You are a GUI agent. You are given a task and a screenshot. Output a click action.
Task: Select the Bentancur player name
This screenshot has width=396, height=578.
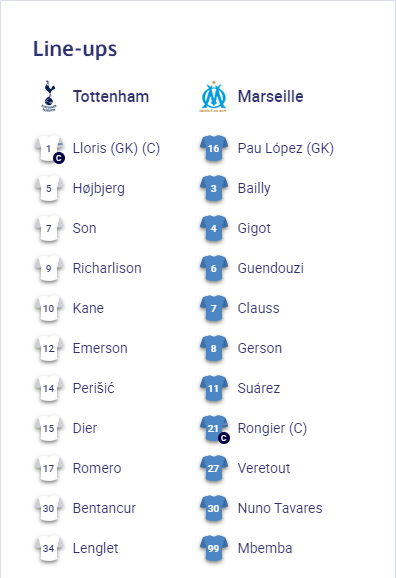pos(104,508)
